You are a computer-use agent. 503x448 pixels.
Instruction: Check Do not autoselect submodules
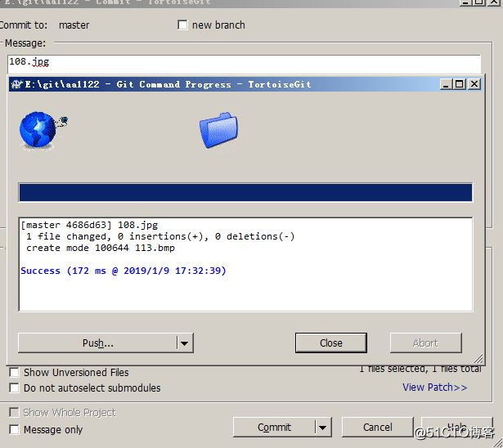coord(14,388)
